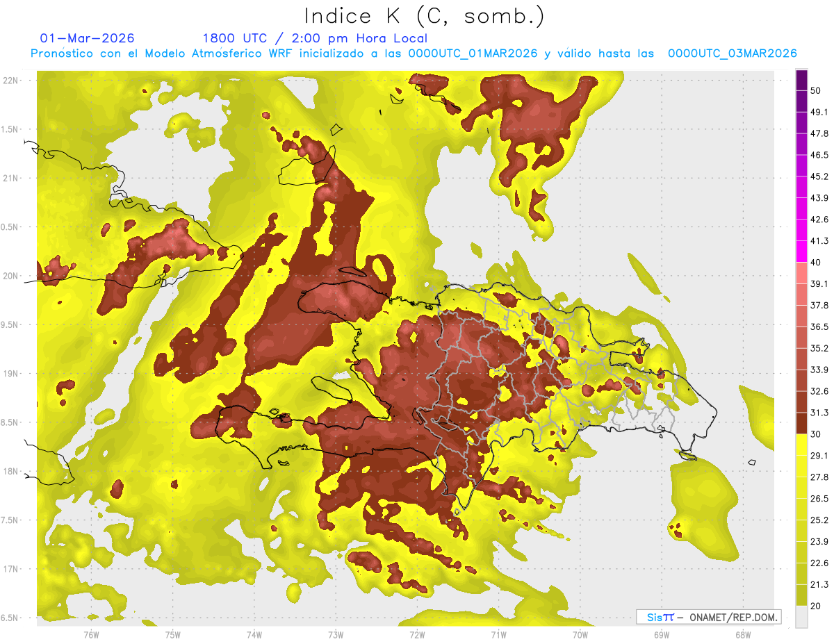Click the legend value "37.8"
The width and height of the screenshot is (834, 644).
coord(819,306)
